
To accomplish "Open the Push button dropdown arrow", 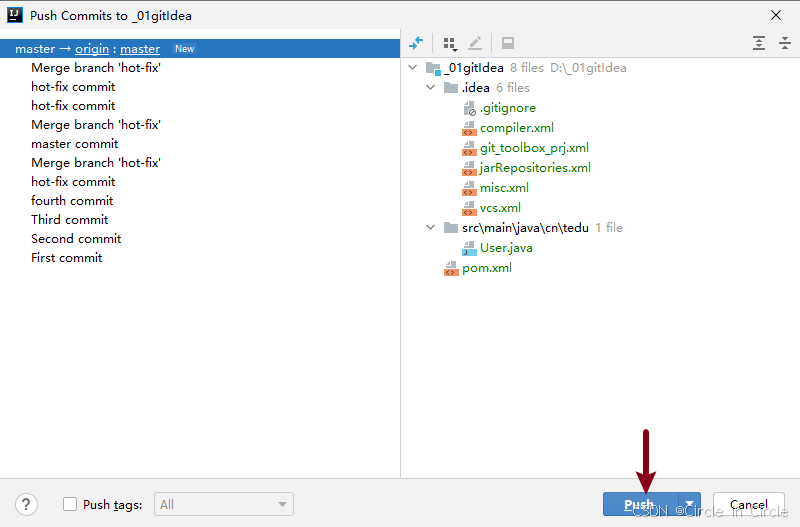I will pos(689,505).
